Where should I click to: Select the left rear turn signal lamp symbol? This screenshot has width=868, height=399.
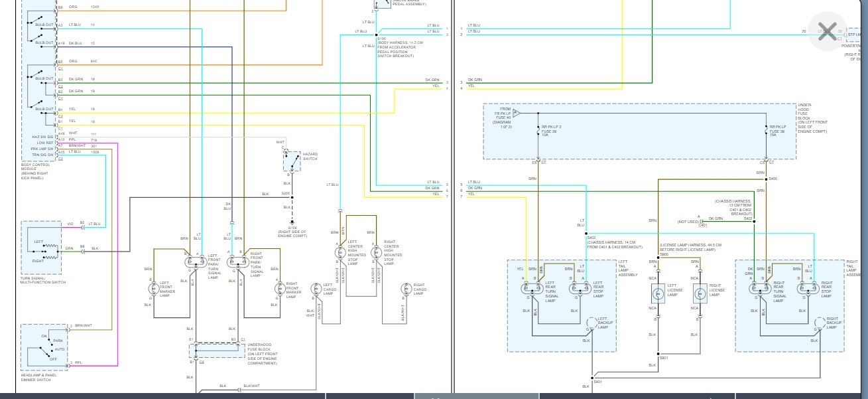click(x=531, y=288)
